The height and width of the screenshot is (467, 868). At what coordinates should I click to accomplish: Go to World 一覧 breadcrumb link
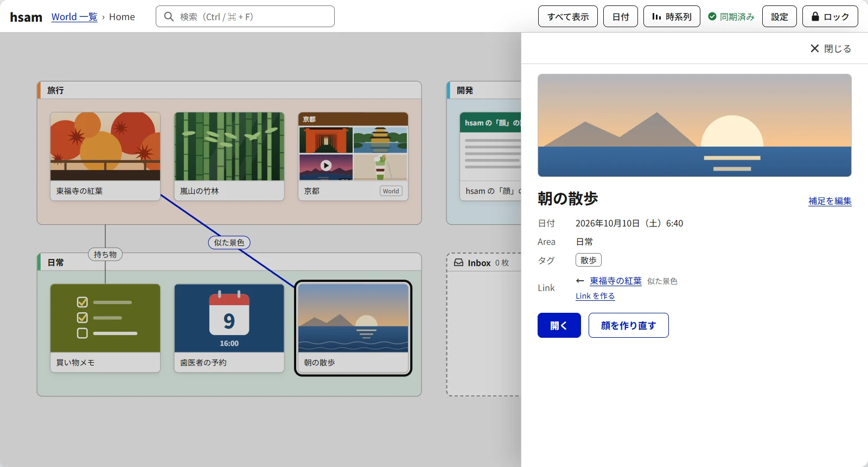[74, 17]
